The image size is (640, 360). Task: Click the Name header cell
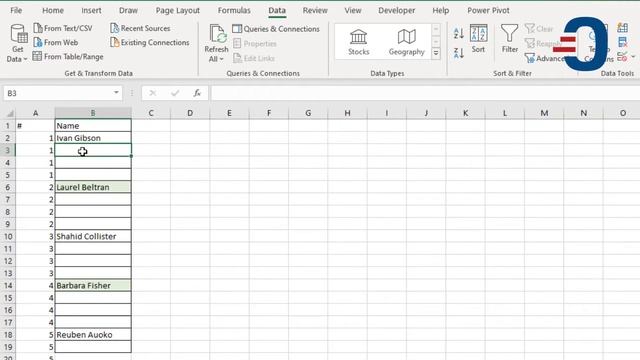pos(93,126)
